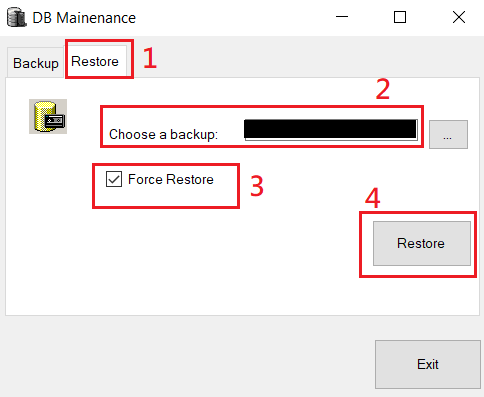
Task: Click the red number 2 annotation
Action: (x=383, y=89)
